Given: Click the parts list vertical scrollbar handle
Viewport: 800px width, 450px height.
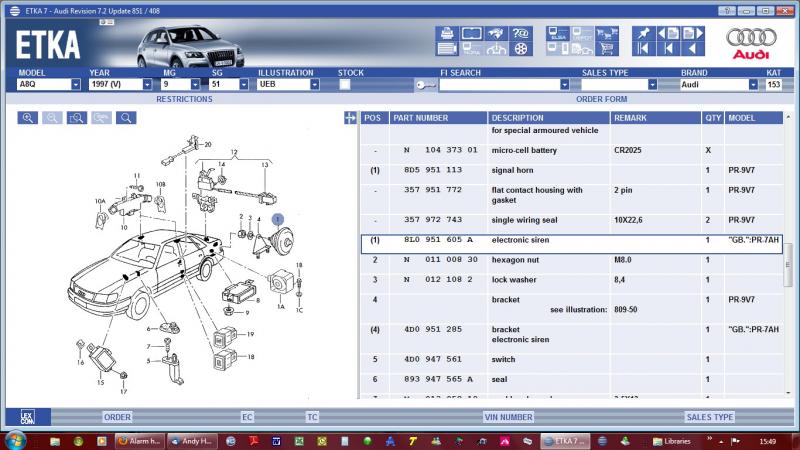Looking at the screenshot, I should (788, 264).
